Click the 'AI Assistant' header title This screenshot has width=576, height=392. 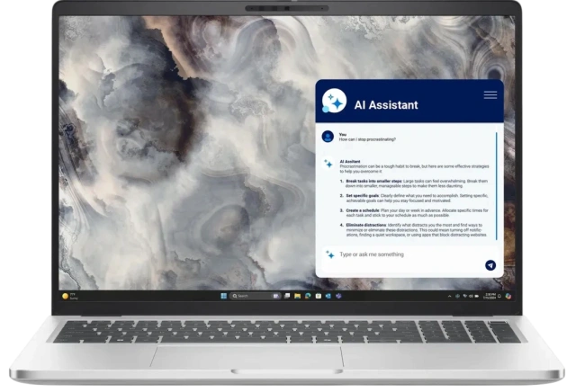tap(386, 105)
